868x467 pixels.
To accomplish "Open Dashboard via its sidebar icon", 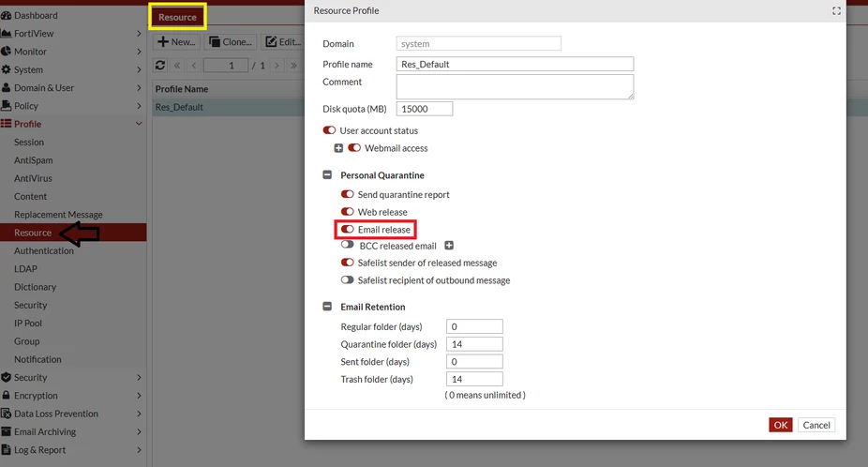I will [6, 16].
